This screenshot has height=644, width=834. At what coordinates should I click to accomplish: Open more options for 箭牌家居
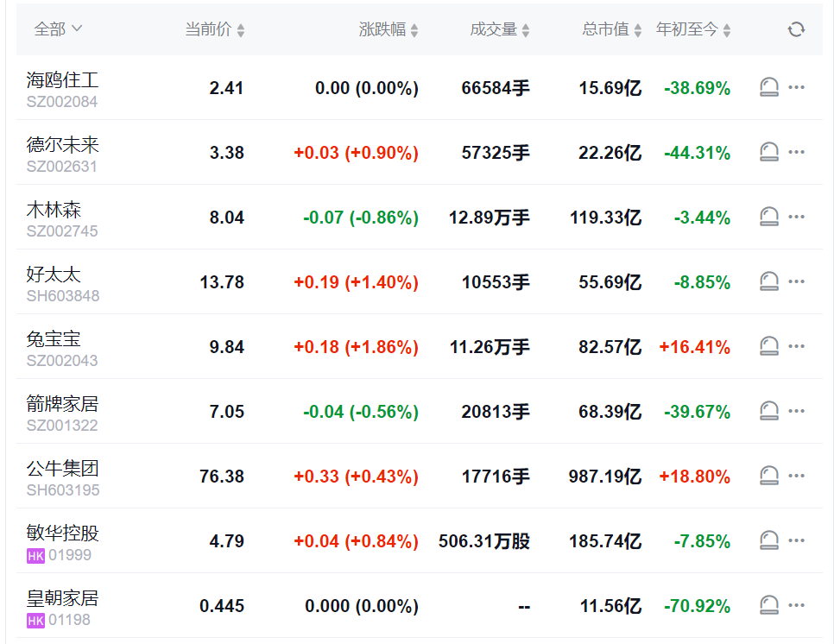coord(796,411)
